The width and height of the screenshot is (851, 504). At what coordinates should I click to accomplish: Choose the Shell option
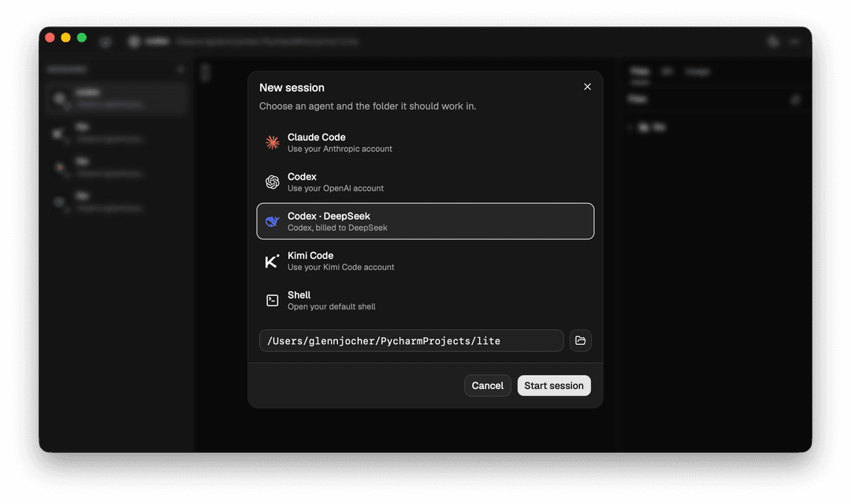point(425,301)
